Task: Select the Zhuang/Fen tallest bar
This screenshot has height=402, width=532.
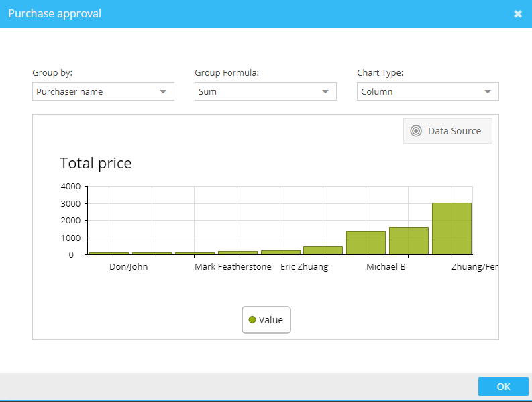Action: (x=451, y=228)
